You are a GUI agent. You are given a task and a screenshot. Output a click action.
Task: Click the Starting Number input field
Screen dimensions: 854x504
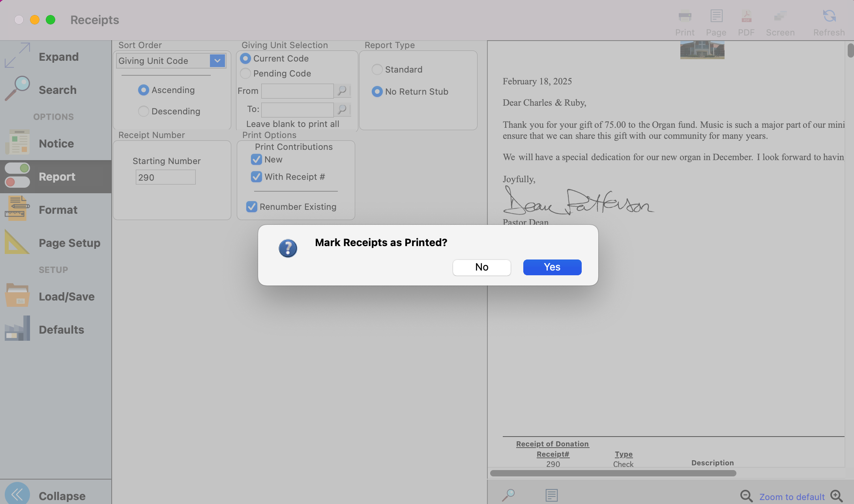[166, 177]
